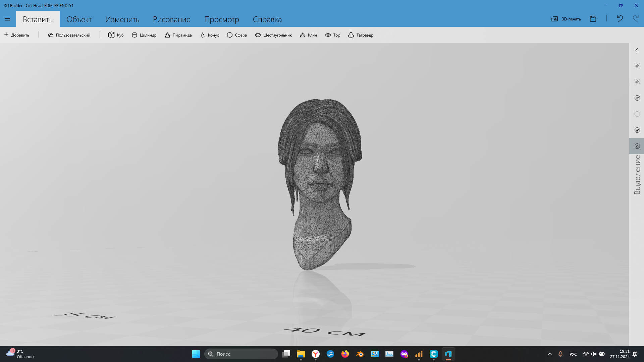Image resolution: width=644 pixels, height=362 pixels.
Task: Click the deselect icon with small x
Action: pyautogui.click(x=637, y=82)
